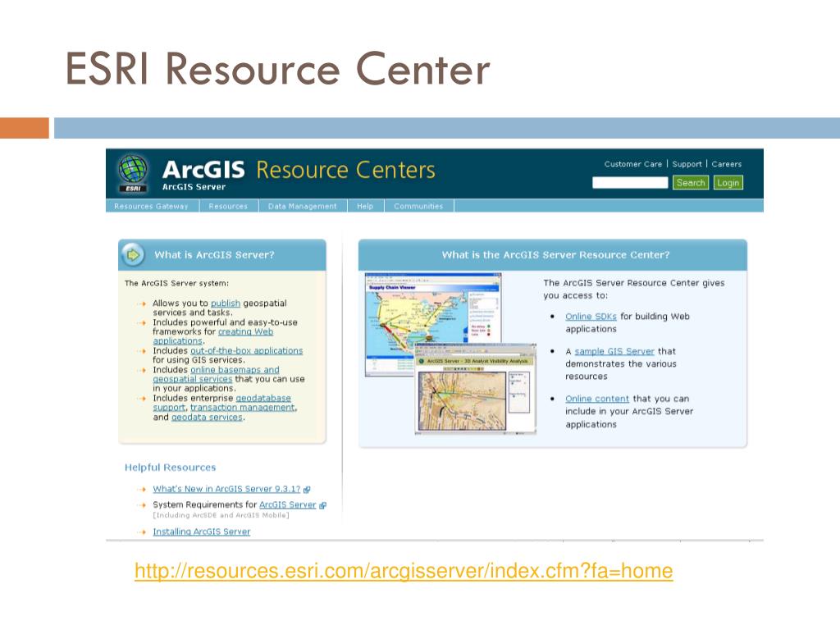This screenshot has height=630, width=840.
Task: Click external link icon after What's New in ArcGIS Server 9.3.1
Action: 307,489
